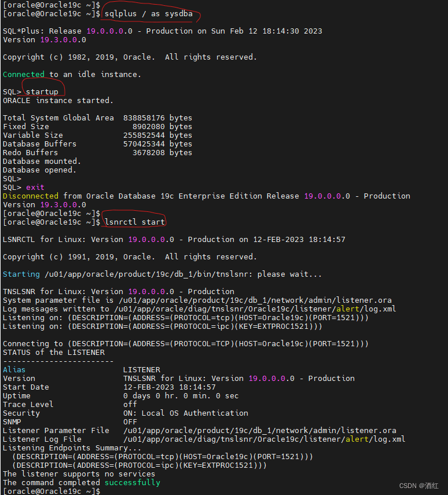The image size is (448, 495).
Task: Click the 'Security' status row
Action: tap(125, 413)
